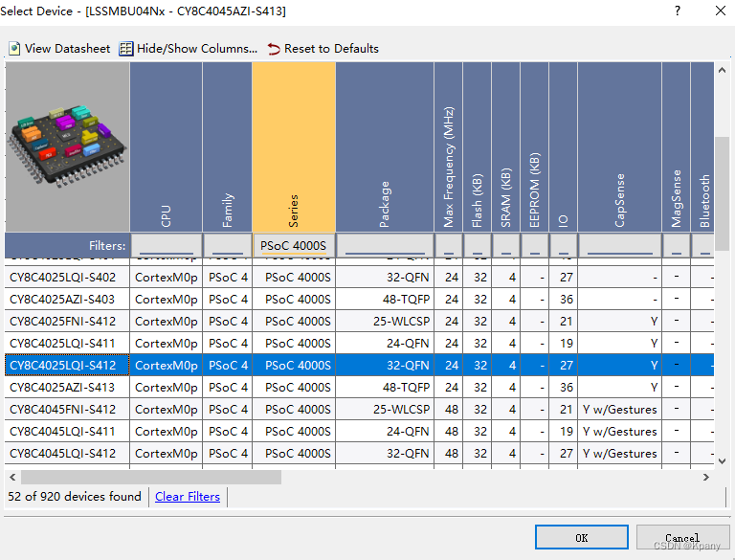The width and height of the screenshot is (735, 560).
Task: Sort by the CapSense column header
Action: pos(620,146)
